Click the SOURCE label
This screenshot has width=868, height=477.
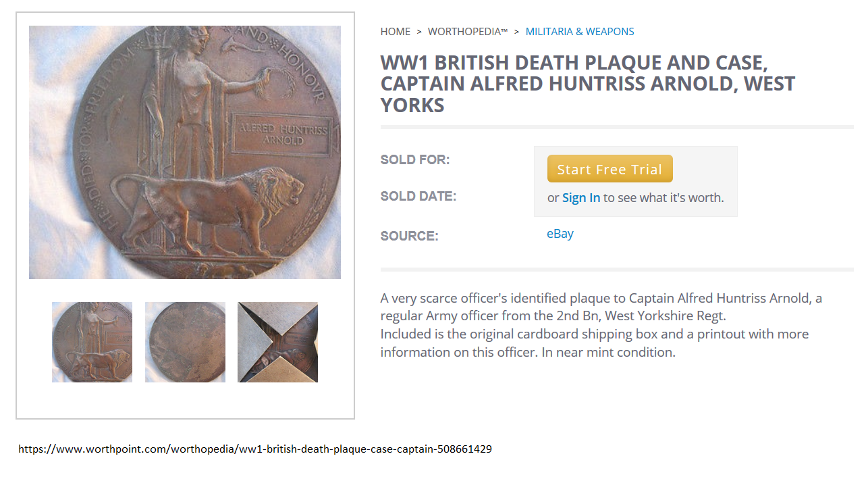[409, 236]
